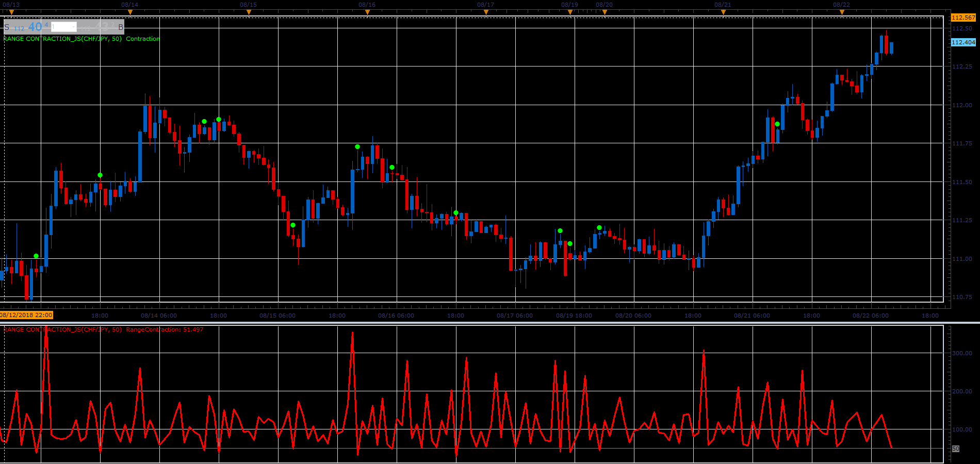
Task: Click the buy price 112.43 quote
Action: point(97,27)
